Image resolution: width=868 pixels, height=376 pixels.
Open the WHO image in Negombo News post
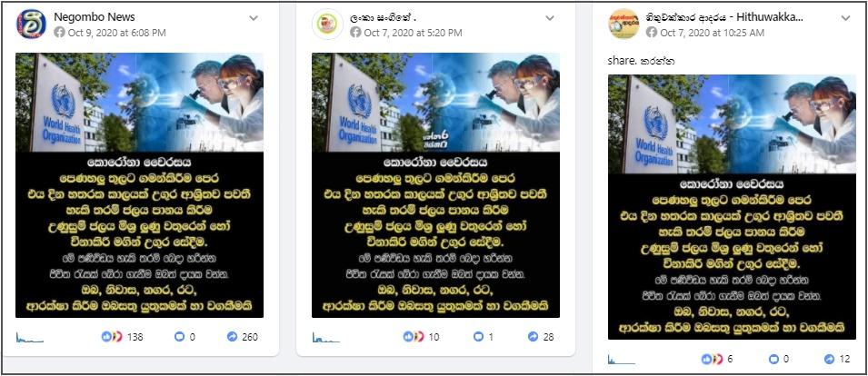(x=139, y=185)
